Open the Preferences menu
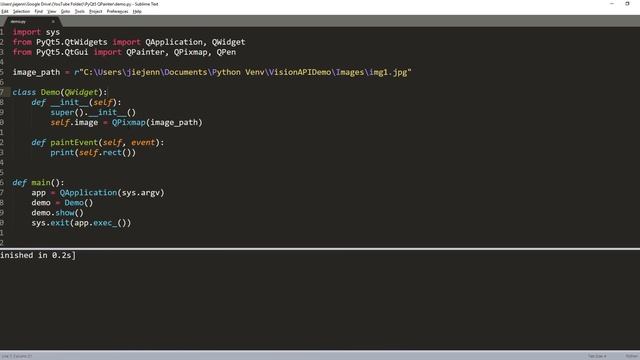Image resolution: width=640 pixels, height=360 pixels. 117,11
